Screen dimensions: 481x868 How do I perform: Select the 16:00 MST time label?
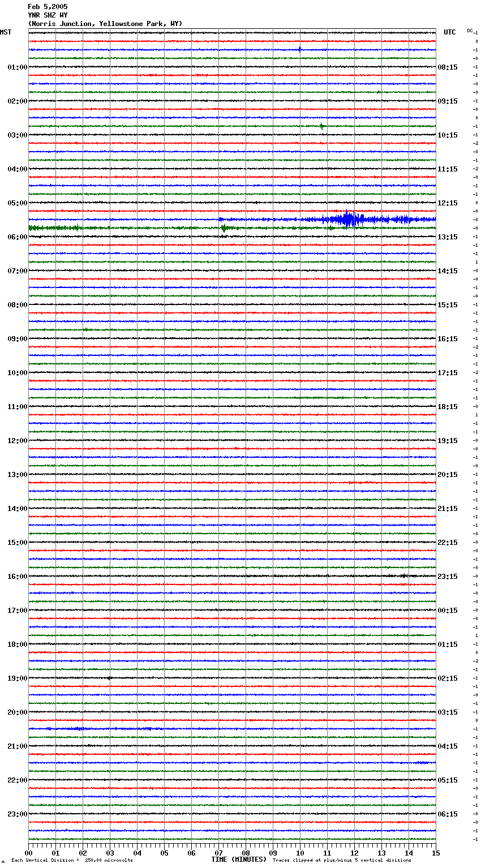(18, 577)
